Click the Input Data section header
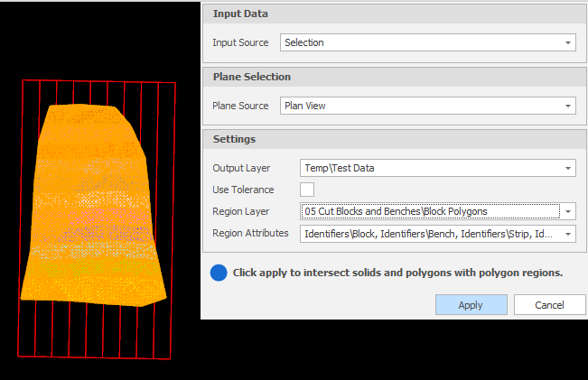Viewport: 588px width, 380px height. point(395,14)
